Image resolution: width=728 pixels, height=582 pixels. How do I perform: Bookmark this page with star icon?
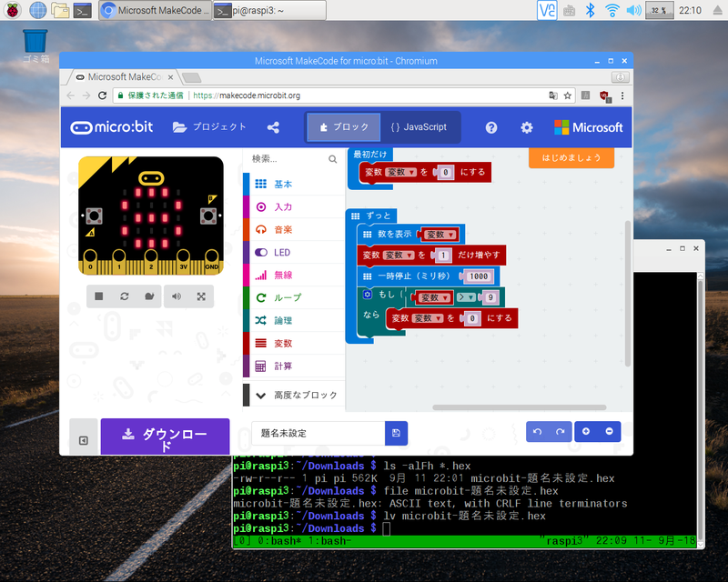[567, 95]
